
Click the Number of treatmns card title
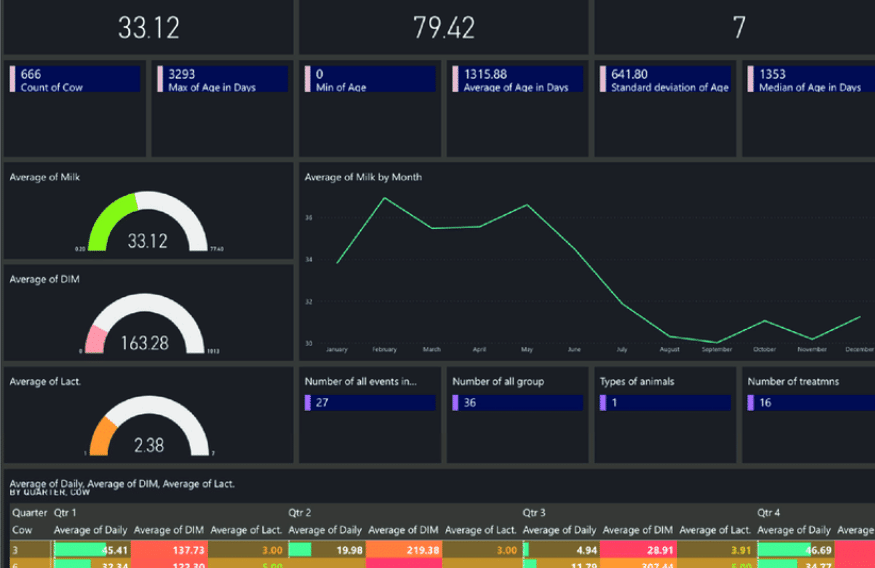point(793,382)
